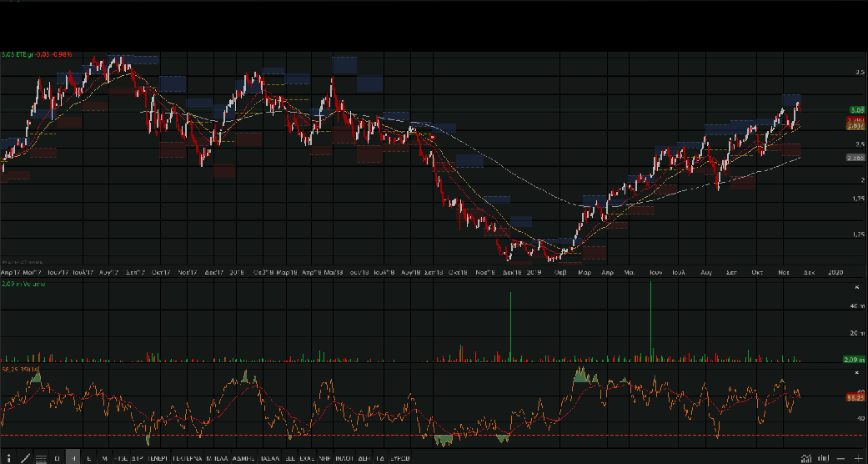The height and width of the screenshot is (464, 868).
Task: Switch chart type with the bars icon
Action: click(x=822, y=458)
